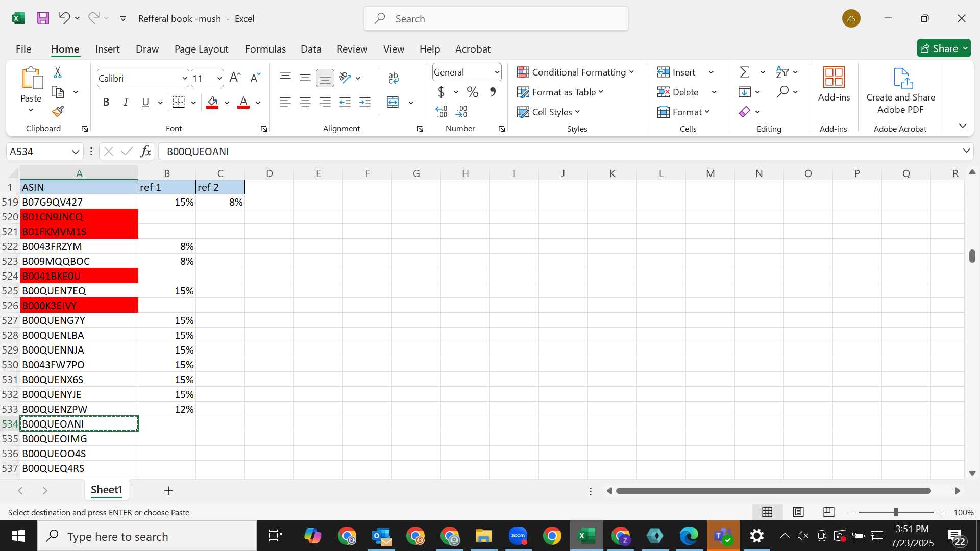
Task: Apply Percent Style formatting
Action: 473,92
